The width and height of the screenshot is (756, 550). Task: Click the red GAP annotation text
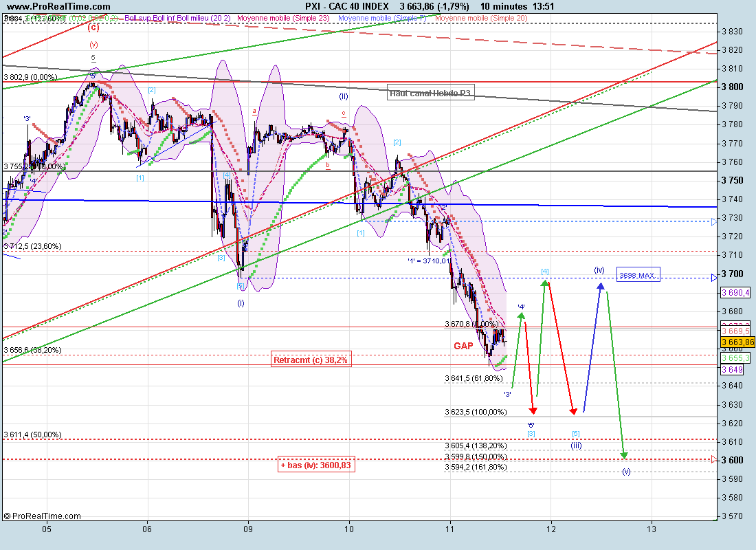tap(463, 346)
